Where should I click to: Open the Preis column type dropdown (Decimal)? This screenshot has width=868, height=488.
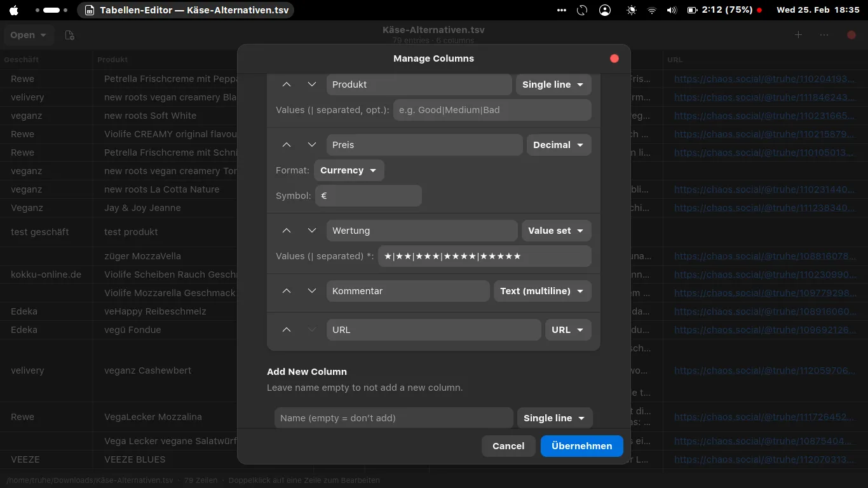(559, 145)
